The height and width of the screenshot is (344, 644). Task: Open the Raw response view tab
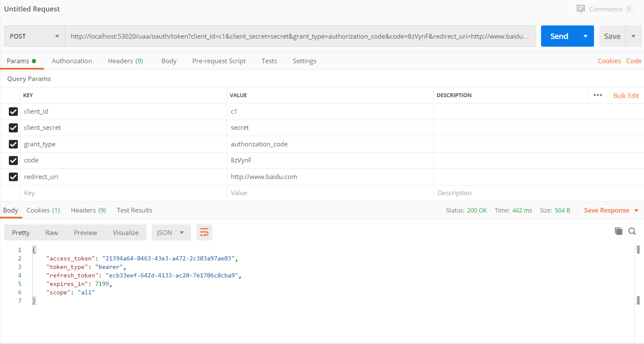coord(52,232)
